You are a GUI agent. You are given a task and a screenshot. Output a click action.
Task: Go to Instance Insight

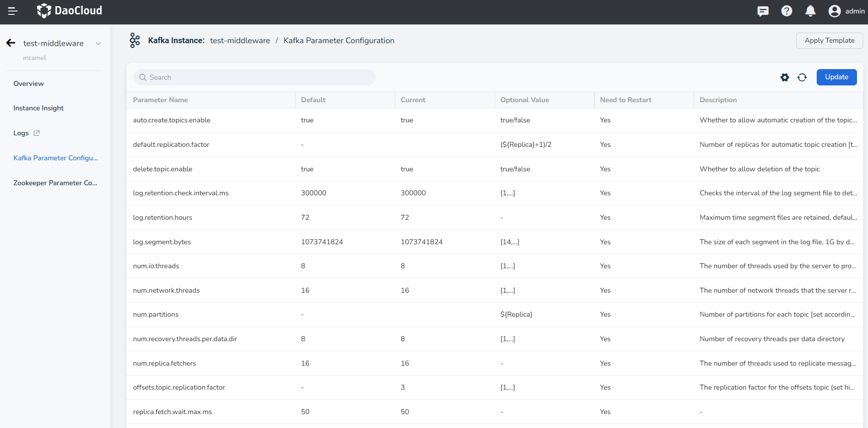(x=38, y=108)
